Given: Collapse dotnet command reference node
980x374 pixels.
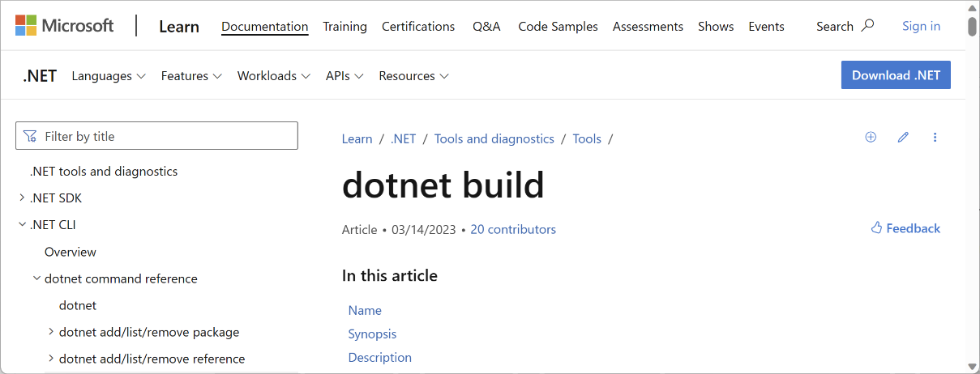Looking at the screenshot, I should [x=36, y=278].
